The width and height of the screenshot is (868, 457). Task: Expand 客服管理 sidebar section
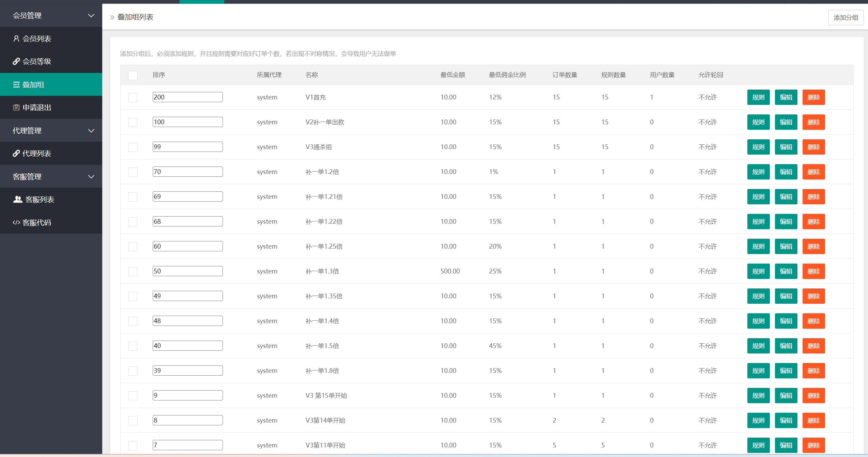[52, 176]
